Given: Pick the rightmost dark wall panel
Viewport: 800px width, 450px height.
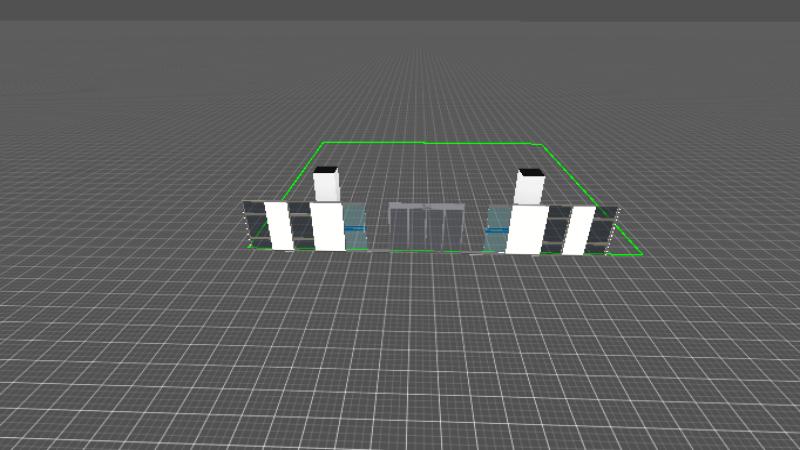Looking at the screenshot, I should [x=604, y=228].
